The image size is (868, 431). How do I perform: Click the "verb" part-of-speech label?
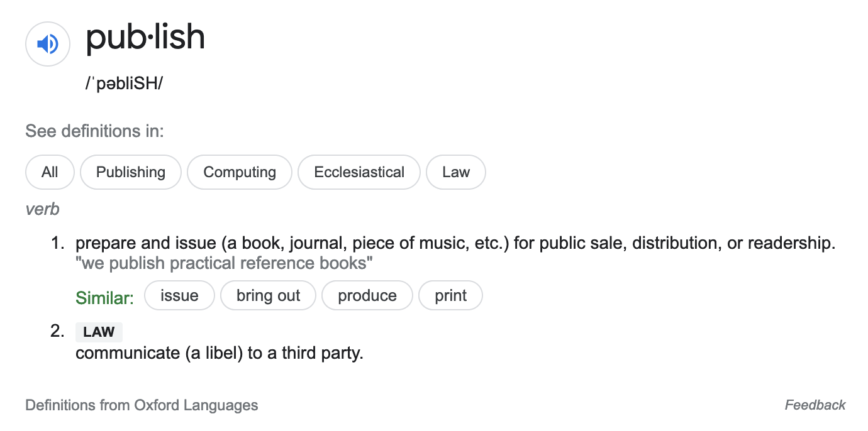pyautogui.click(x=42, y=209)
